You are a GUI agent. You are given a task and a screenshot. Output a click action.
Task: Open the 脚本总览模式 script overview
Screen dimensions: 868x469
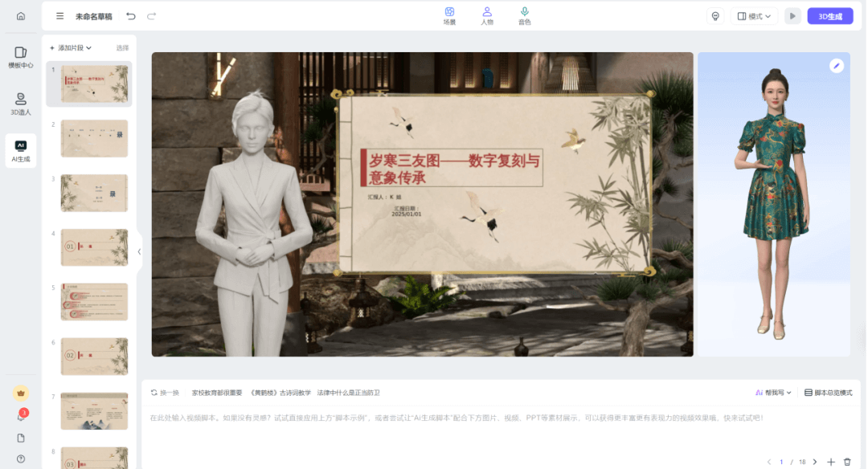tap(828, 393)
